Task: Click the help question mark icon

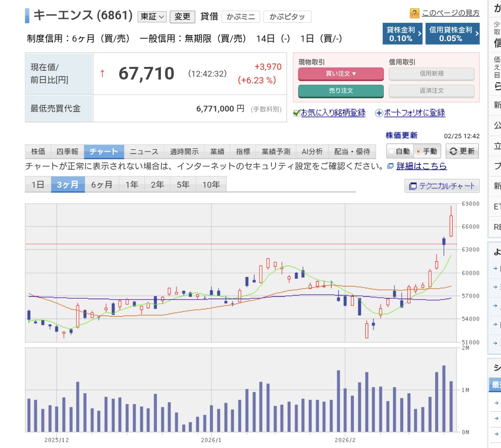Action: (x=414, y=13)
